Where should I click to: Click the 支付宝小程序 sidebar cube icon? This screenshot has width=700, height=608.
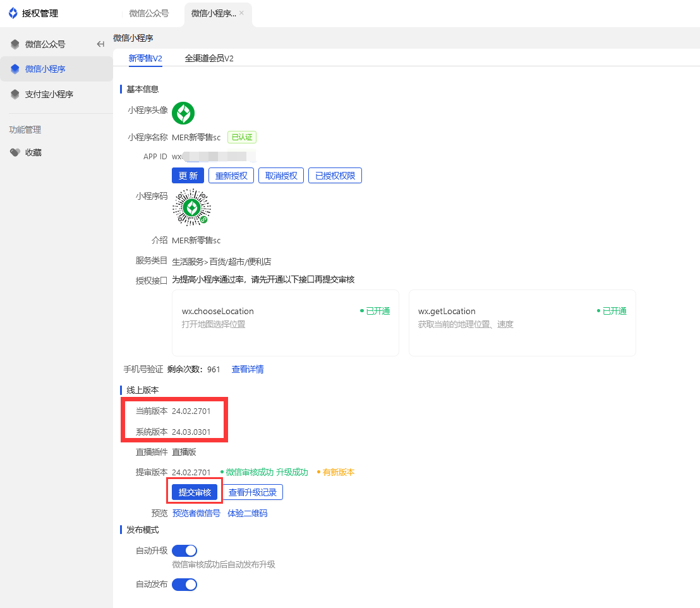tap(15, 94)
